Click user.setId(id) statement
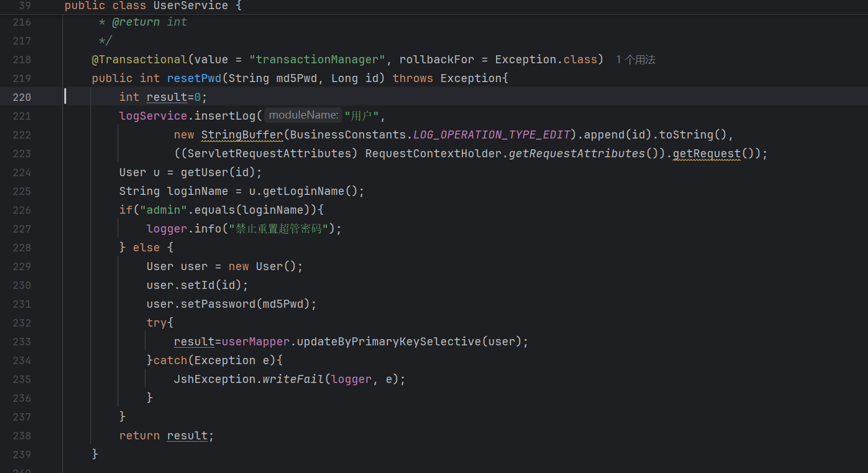The height and width of the screenshot is (473, 868). tap(197, 285)
